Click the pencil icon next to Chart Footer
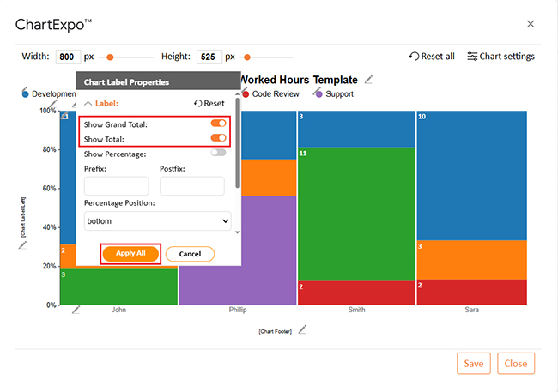 [302, 329]
